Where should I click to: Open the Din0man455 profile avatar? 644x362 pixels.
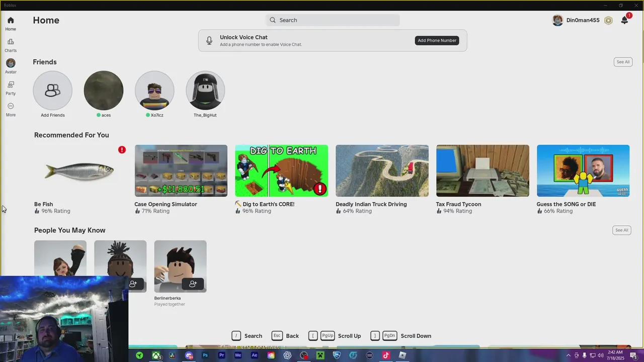557,20
